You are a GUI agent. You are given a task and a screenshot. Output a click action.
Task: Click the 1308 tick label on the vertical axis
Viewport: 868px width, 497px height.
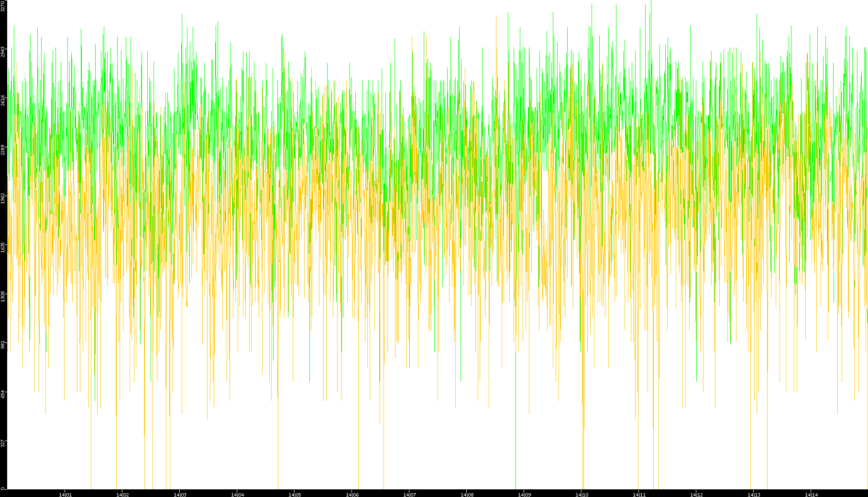3,297
